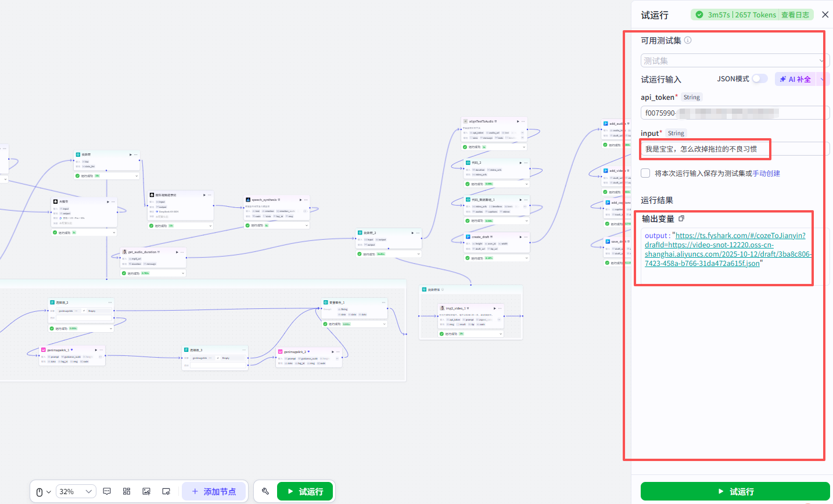The width and height of the screenshot is (833, 504).
Task: Open the 32% zoom level dropdown
Action: (76, 492)
